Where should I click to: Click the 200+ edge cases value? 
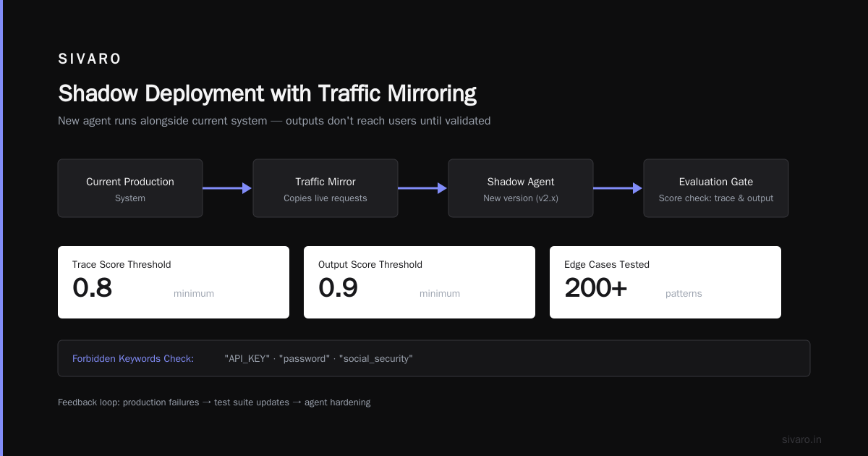596,288
